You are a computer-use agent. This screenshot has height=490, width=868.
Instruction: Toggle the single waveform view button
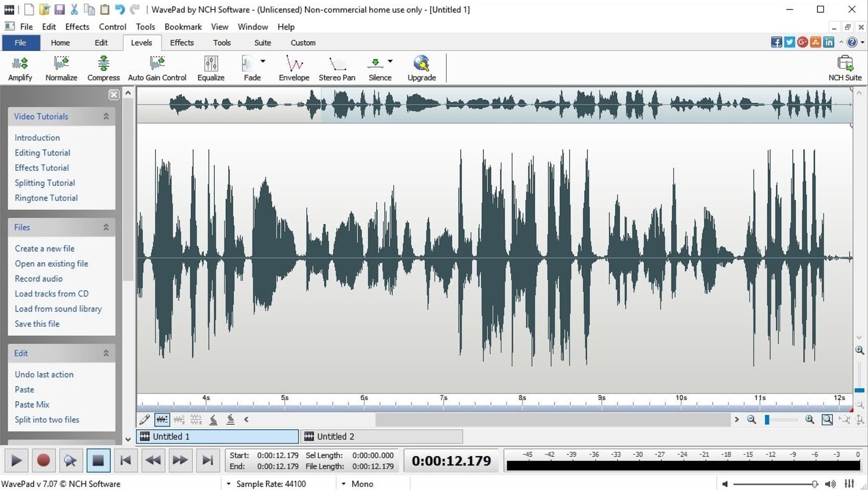[x=162, y=419]
